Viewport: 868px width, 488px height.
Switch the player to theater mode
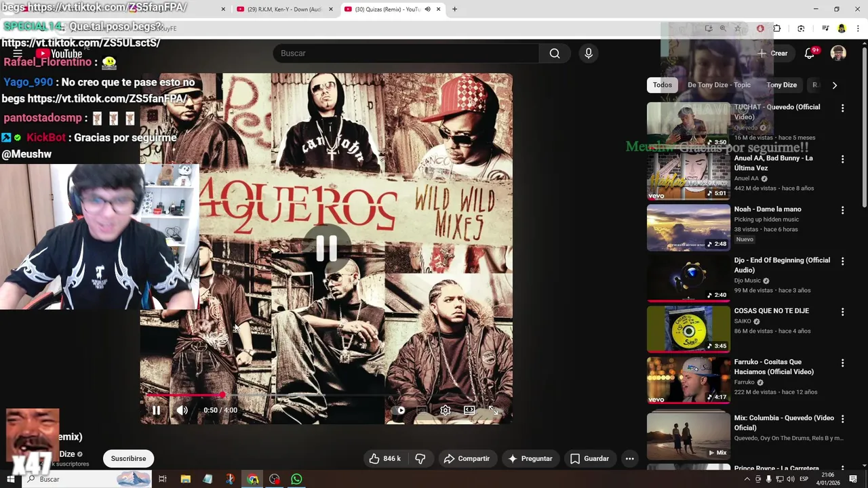click(469, 410)
